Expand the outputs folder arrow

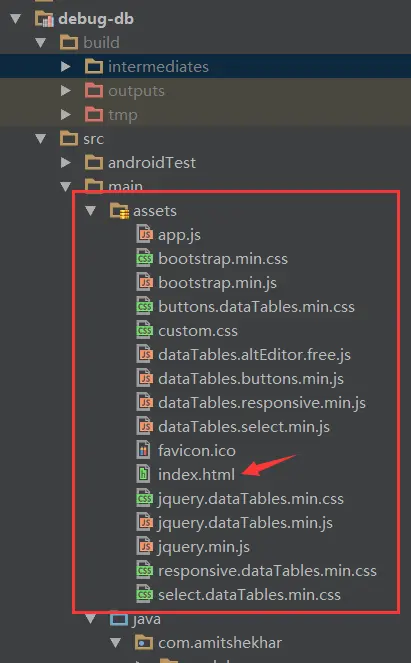(x=66, y=90)
